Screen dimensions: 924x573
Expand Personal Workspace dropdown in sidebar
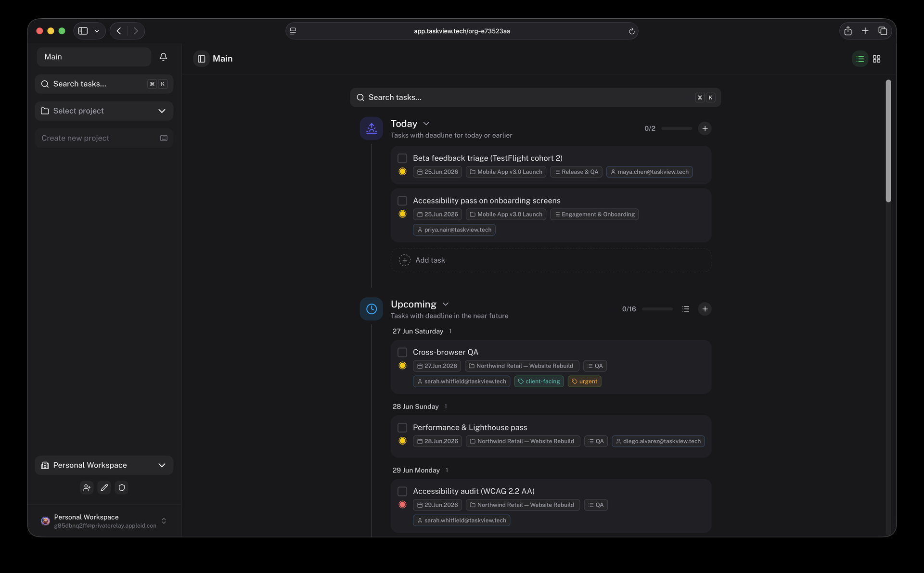(x=104, y=465)
